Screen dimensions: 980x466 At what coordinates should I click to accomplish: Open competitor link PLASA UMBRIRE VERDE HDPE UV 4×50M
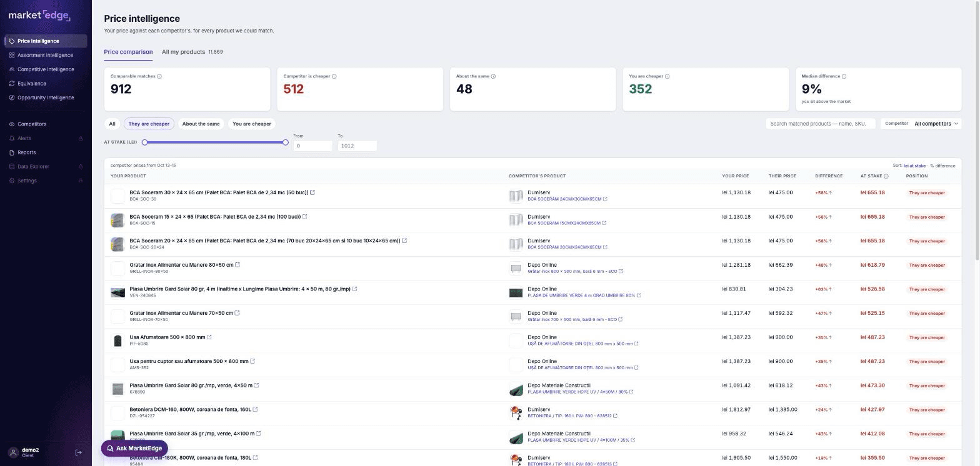(580, 392)
